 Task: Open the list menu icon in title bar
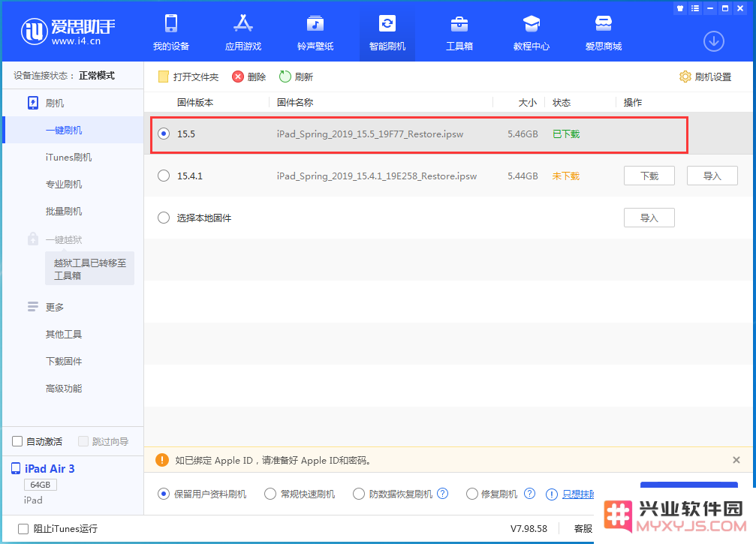point(694,8)
